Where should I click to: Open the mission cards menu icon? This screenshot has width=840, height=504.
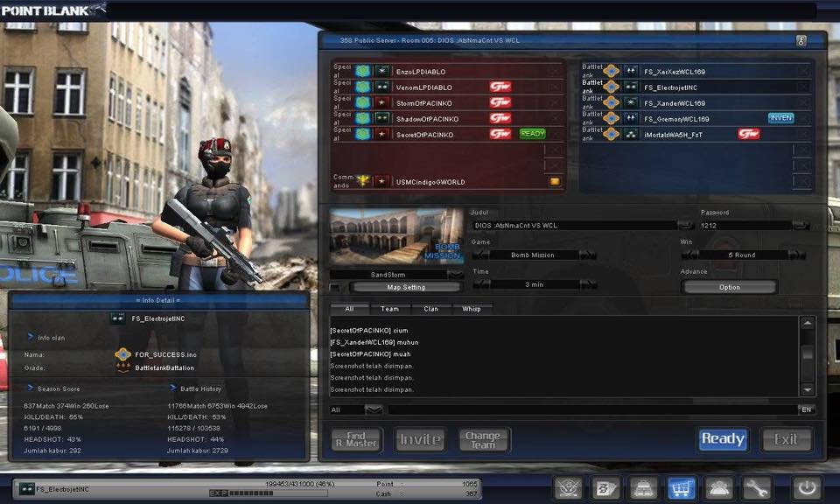click(x=605, y=488)
